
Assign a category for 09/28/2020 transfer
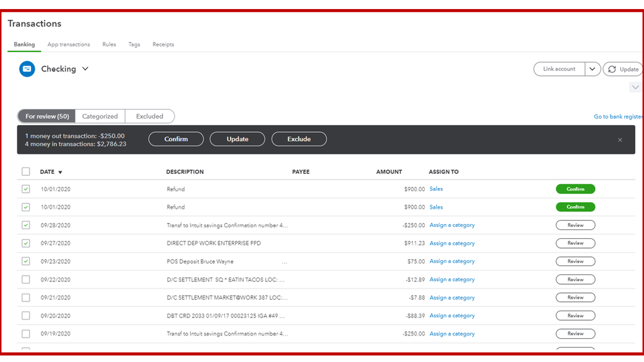coord(452,225)
